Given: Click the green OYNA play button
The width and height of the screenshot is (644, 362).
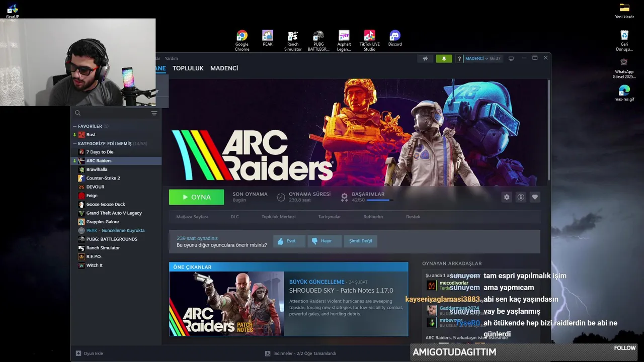Looking at the screenshot, I should click(x=196, y=197).
